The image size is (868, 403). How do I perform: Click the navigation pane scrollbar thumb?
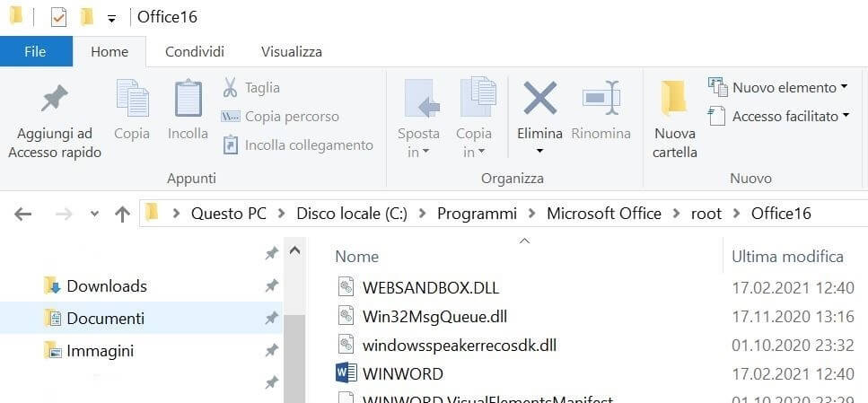click(x=295, y=359)
